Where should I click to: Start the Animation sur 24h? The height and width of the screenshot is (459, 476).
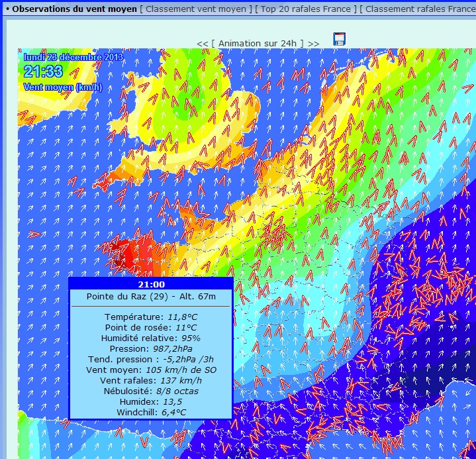(x=258, y=43)
